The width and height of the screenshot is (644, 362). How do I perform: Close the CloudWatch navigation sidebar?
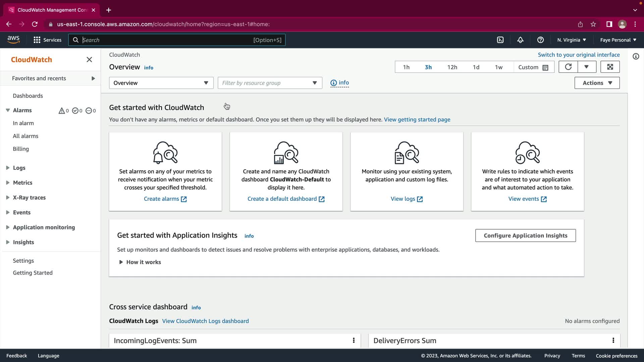point(89,60)
